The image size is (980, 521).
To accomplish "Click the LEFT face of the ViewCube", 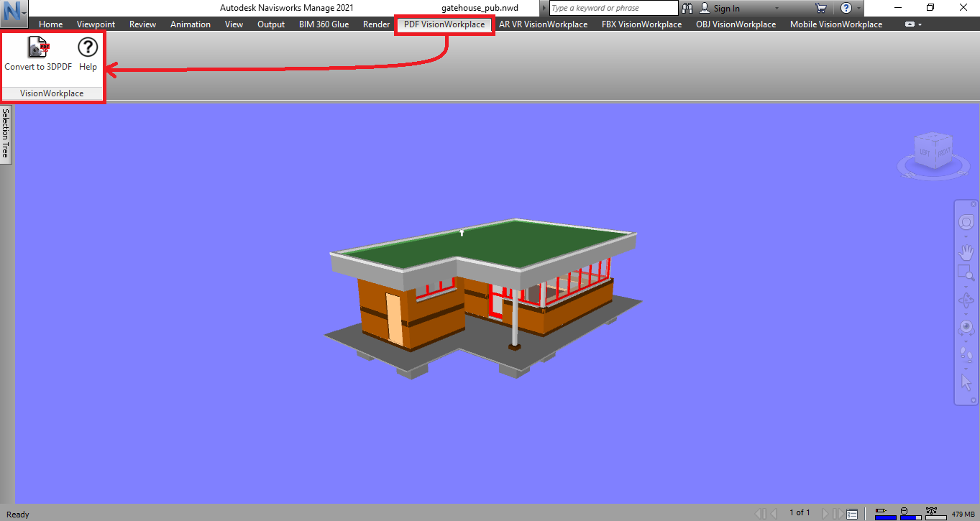I will click(925, 152).
